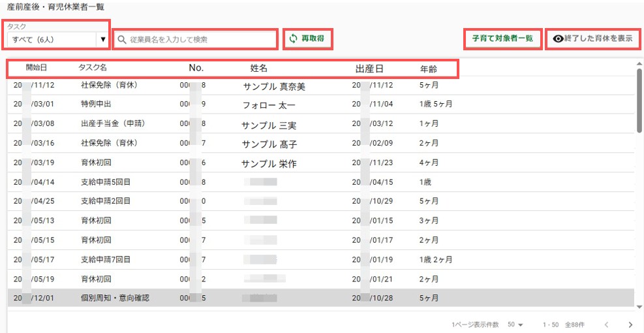Click the table vertical scrollbar thumb
Viewport: 644px width, 333px height.
pos(639,101)
